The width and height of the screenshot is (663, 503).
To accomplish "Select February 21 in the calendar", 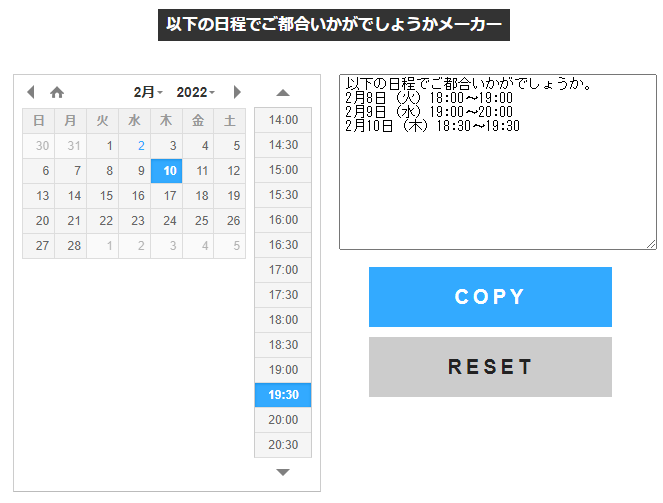I will click(x=71, y=221).
